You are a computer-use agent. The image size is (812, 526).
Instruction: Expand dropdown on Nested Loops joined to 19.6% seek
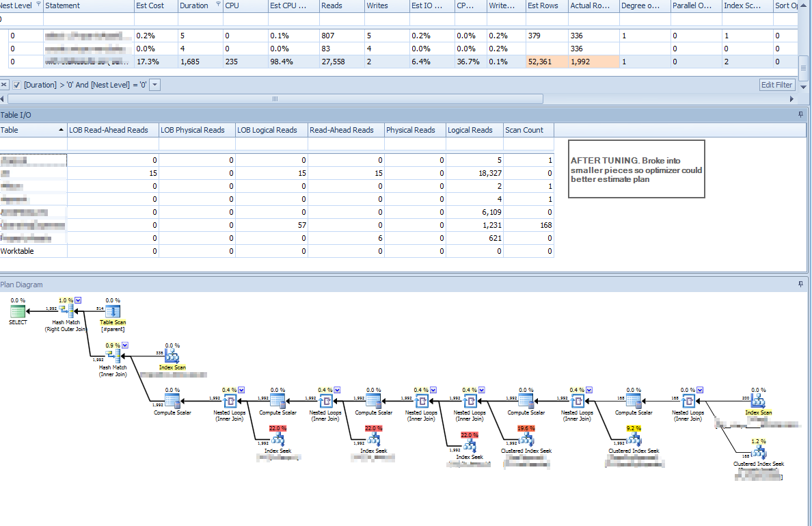[x=482, y=390]
